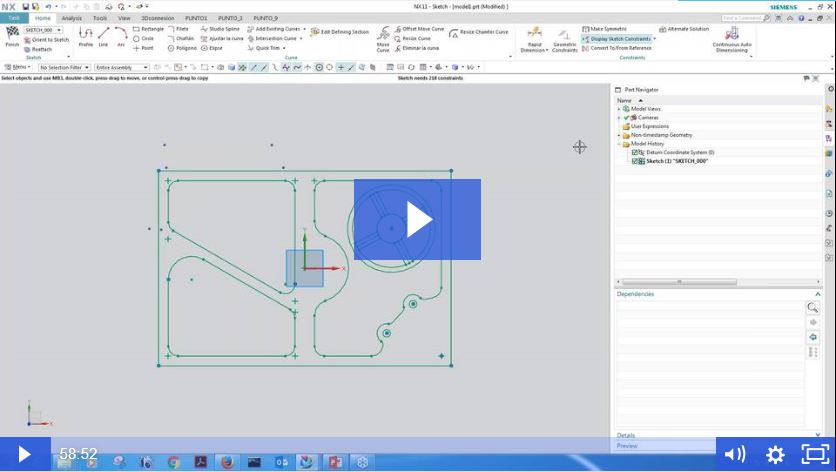The image size is (836, 472).
Task: Expand the Rapid Dimension dropdown arrow
Action: click(x=547, y=50)
